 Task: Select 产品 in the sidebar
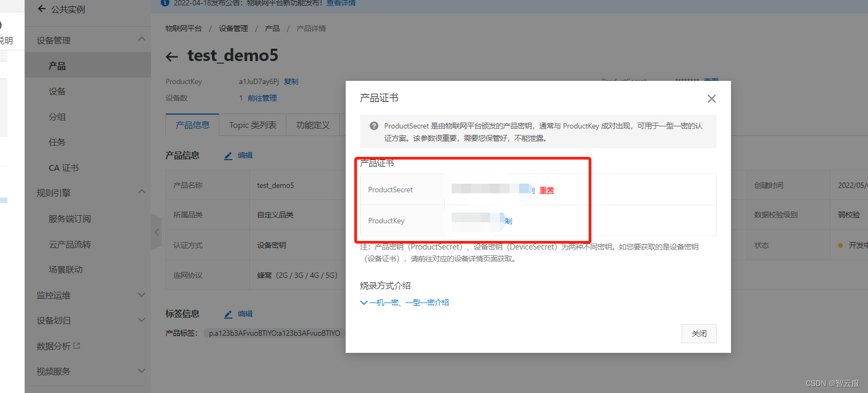[x=88, y=65]
